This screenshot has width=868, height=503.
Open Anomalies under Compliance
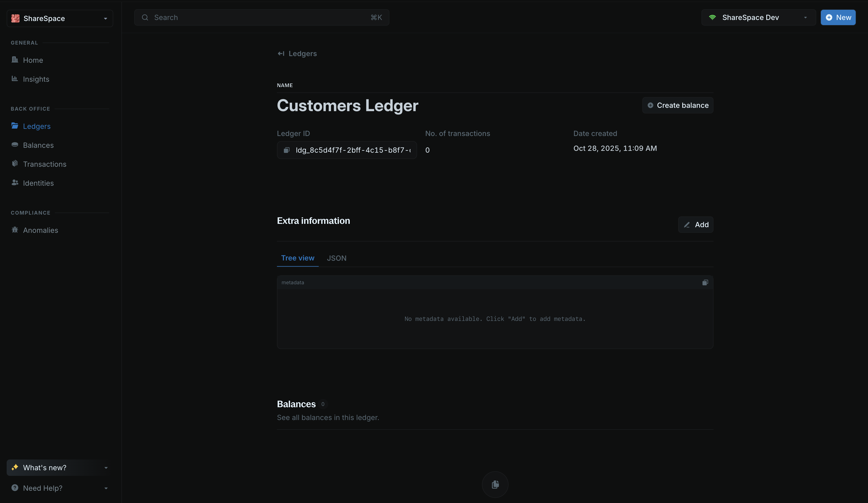[40, 230]
